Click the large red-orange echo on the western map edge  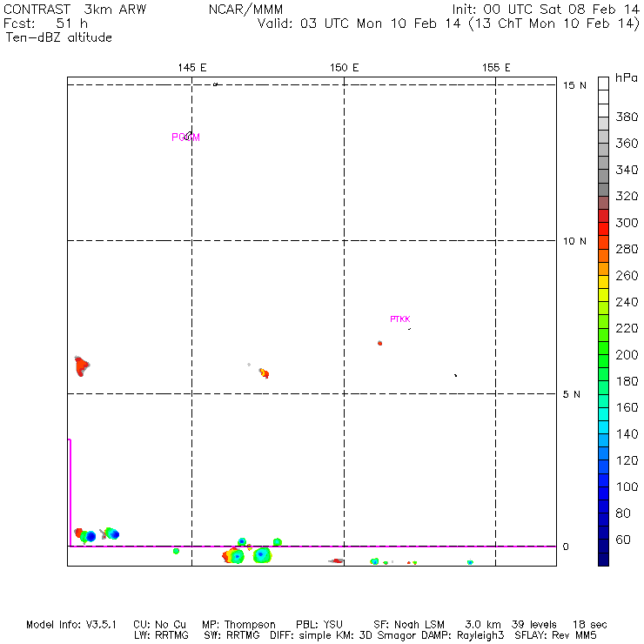(82, 366)
